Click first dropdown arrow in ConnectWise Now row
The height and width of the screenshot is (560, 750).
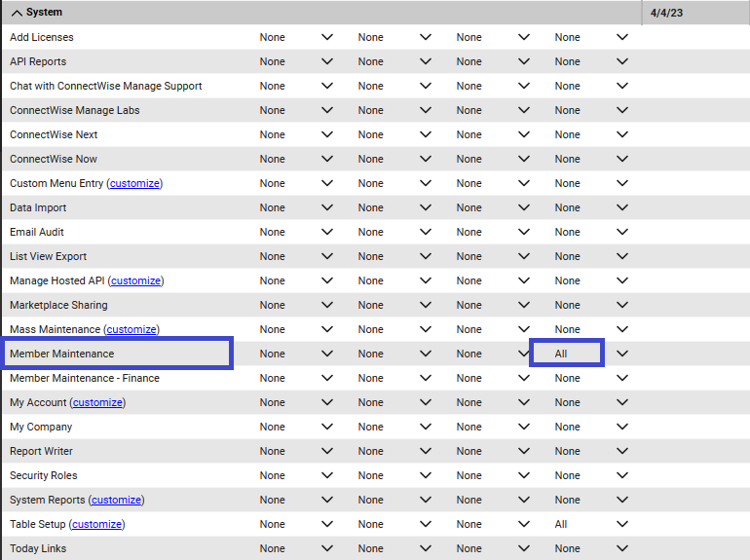point(327,159)
